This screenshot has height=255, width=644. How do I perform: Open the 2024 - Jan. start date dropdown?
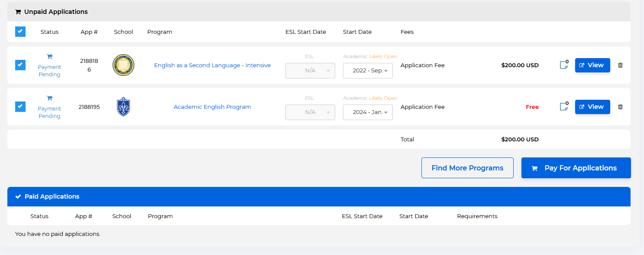(368, 112)
